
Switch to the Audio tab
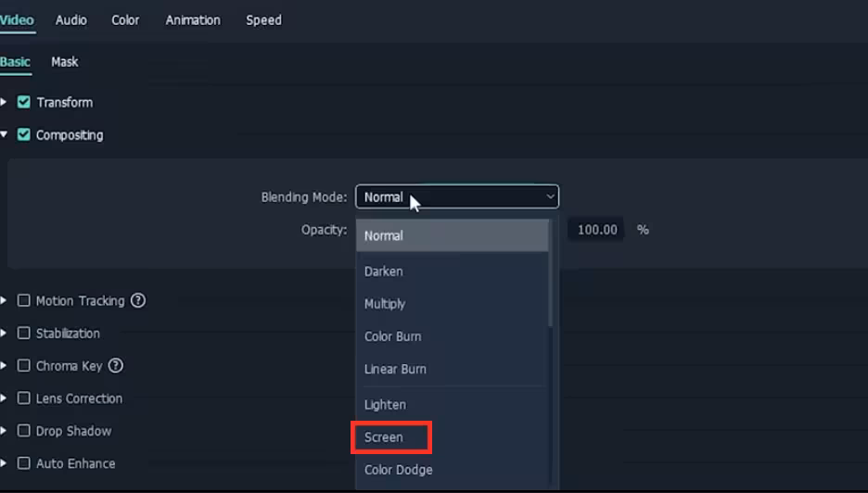[x=71, y=19]
